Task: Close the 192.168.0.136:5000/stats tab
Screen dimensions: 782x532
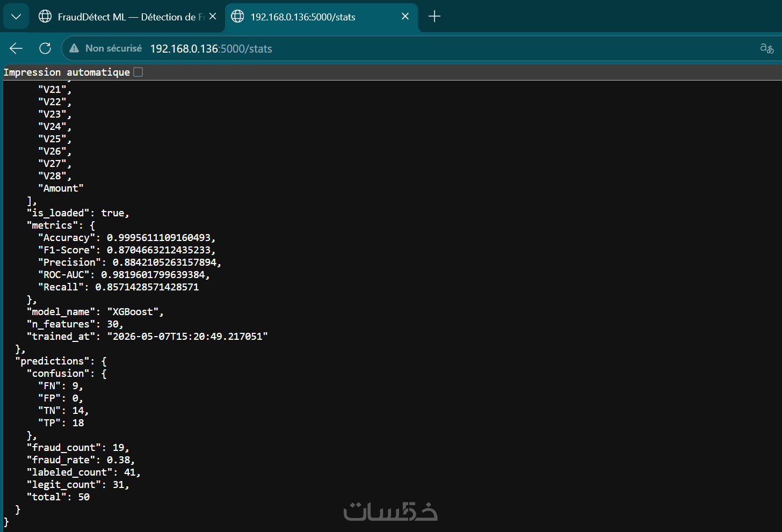Action: click(405, 17)
